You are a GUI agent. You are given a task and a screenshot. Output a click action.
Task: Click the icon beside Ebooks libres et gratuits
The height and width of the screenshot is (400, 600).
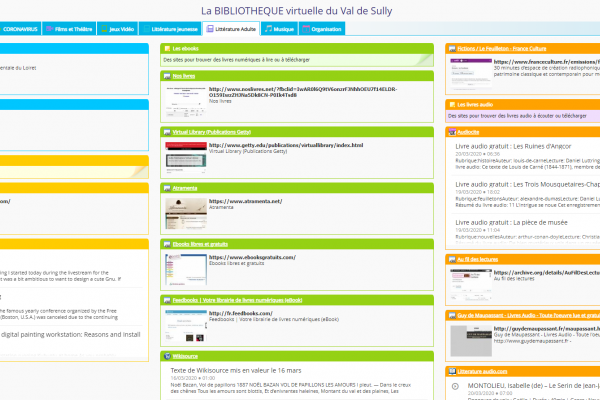(x=167, y=244)
